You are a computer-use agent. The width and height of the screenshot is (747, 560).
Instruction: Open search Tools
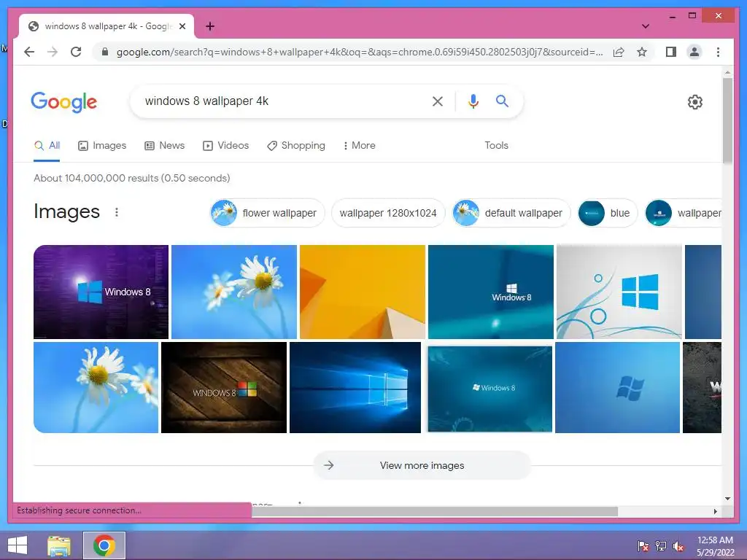coord(496,146)
